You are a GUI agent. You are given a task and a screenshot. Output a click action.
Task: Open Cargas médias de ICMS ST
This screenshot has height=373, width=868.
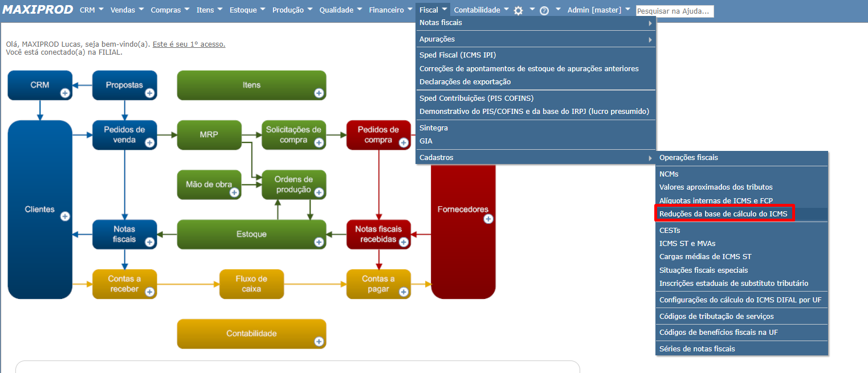[741, 256]
